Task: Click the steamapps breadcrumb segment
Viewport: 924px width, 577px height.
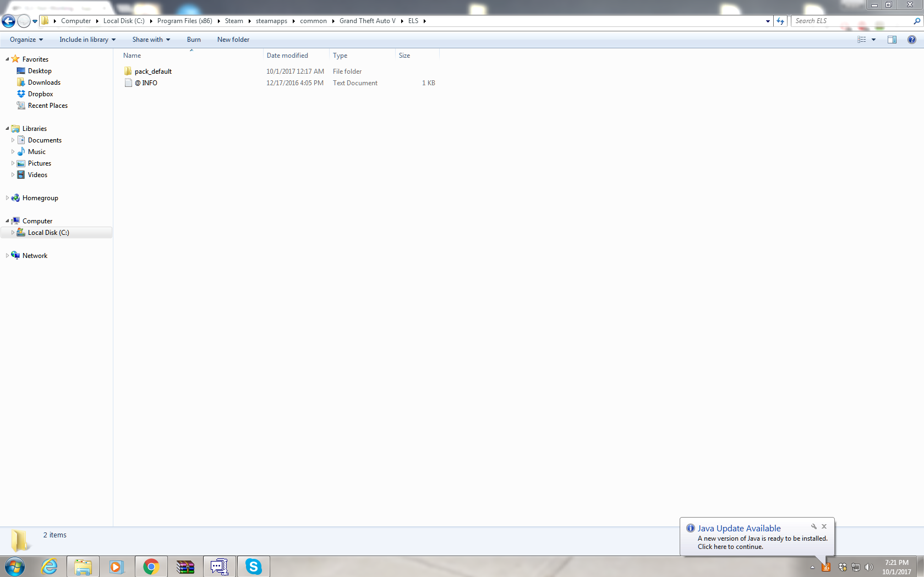Action: 271,21
